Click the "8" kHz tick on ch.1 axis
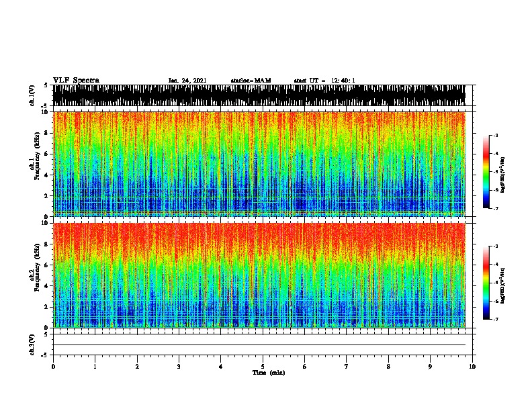This screenshot has height=411, width=532. click(47, 133)
